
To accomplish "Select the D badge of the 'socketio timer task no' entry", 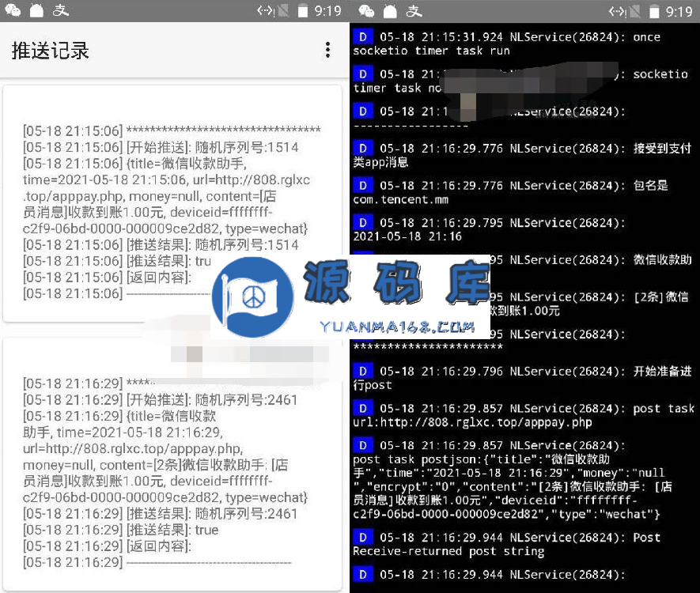I will (363, 74).
